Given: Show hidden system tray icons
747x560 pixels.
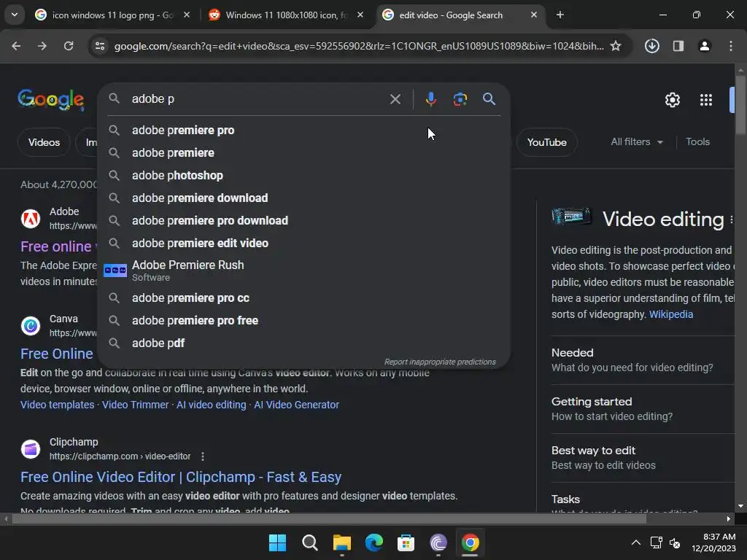Looking at the screenshot, I should [x=635, y=542].
